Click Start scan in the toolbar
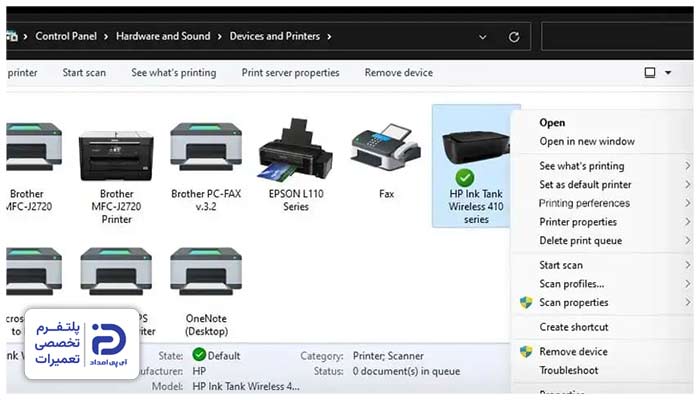700x400 pixels. coord(84,72)
